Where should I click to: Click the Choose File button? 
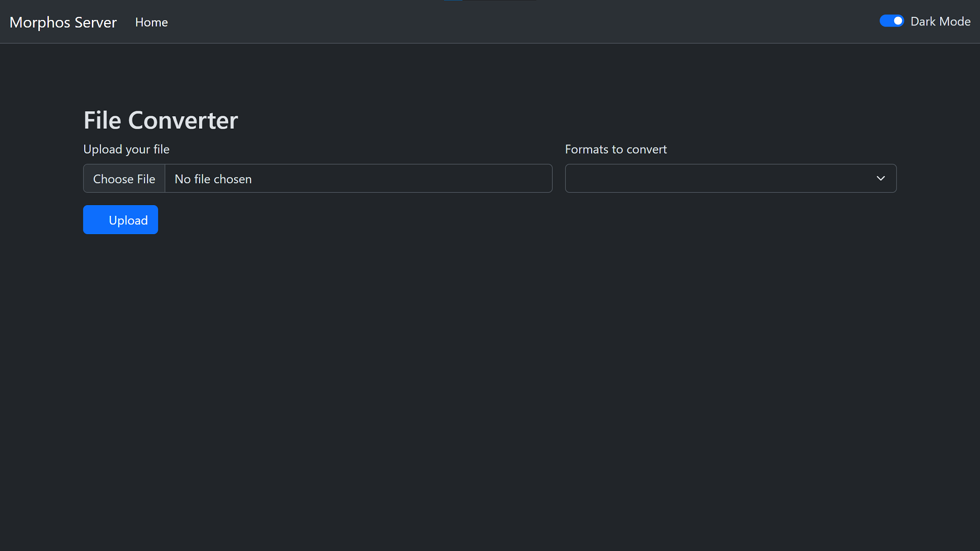124,179
